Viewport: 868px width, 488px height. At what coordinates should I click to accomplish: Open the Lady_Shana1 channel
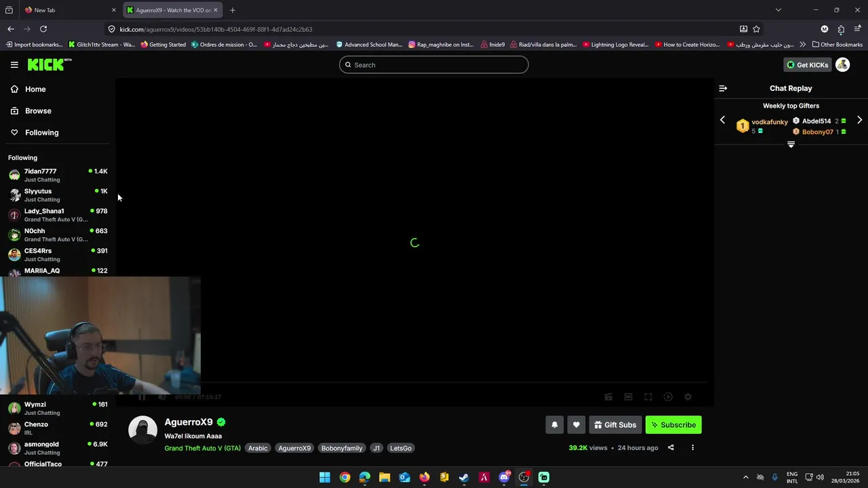[58, 215]
